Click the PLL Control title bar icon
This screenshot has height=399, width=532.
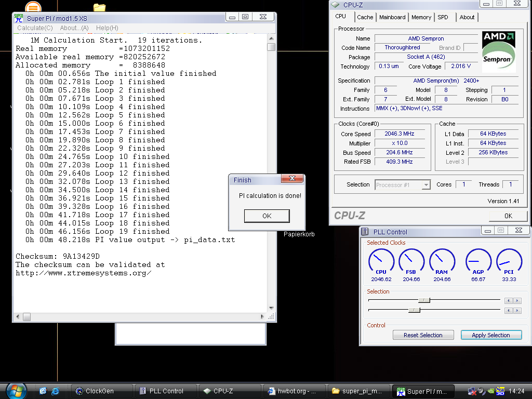coord(365,232)
